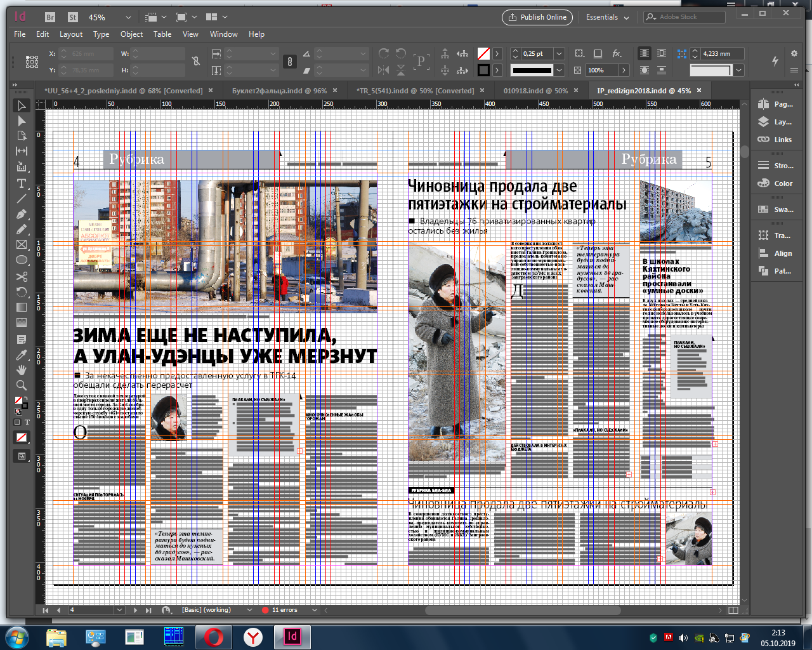Select the Scissors tool

coord(22,277)
